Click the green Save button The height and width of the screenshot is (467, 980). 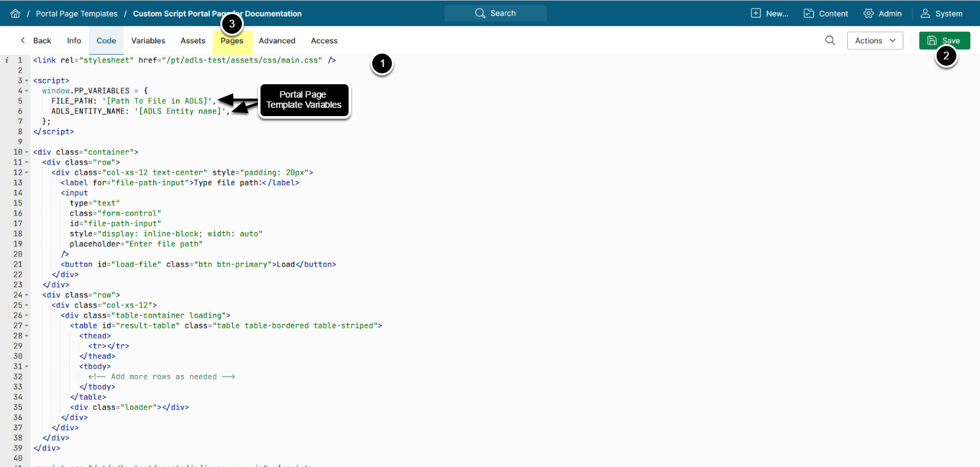pyautogui.click(x=944, y=40)
